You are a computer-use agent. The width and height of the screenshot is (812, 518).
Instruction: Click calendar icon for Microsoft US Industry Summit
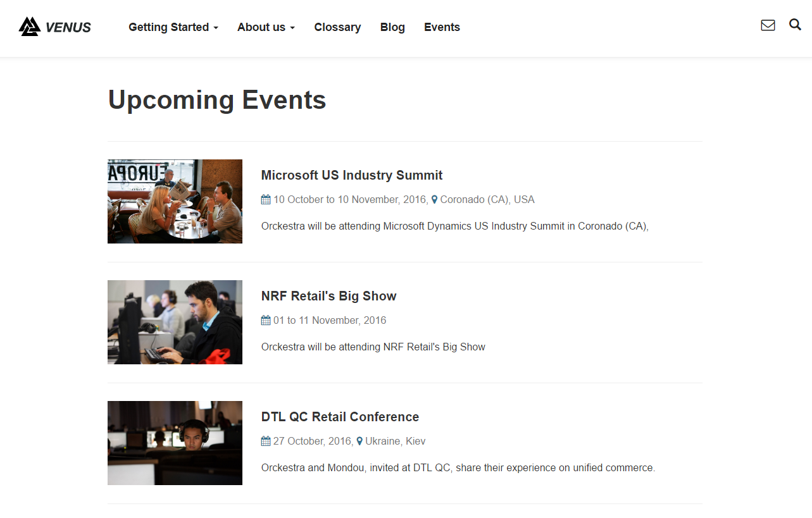point(266,199)
